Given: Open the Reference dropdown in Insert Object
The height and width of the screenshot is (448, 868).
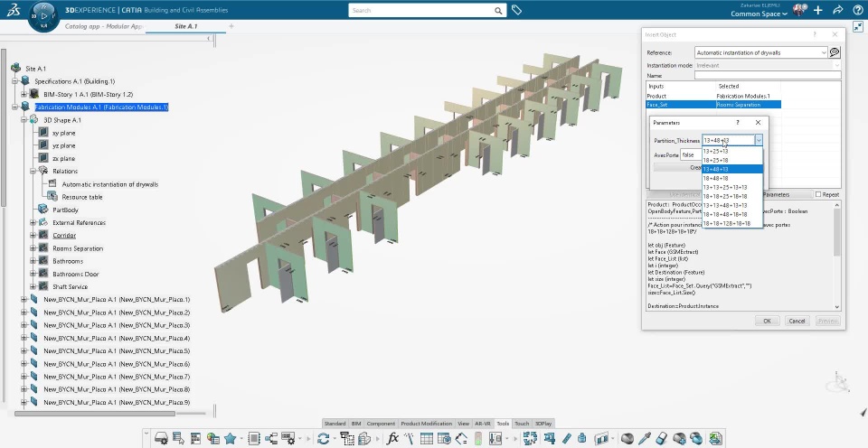Looking at the screenshot, I should [x=823, y=53].
